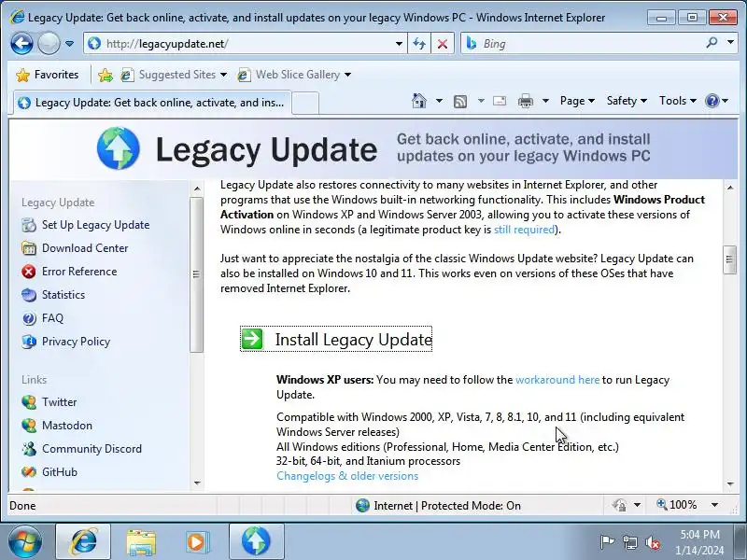
Task: Open the 'workaround here' link
Action: click(x=557, y=380)
